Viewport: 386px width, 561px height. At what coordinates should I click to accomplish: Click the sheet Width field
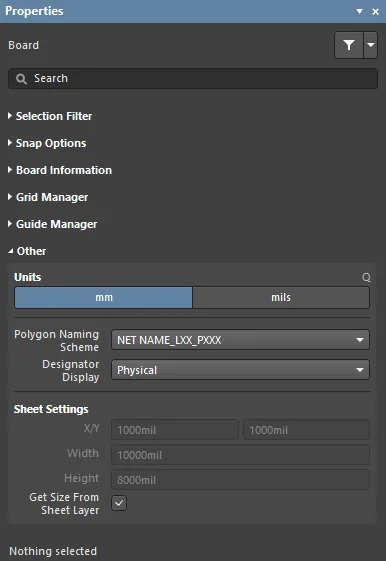pyautogui.click(x=240, y=455)
